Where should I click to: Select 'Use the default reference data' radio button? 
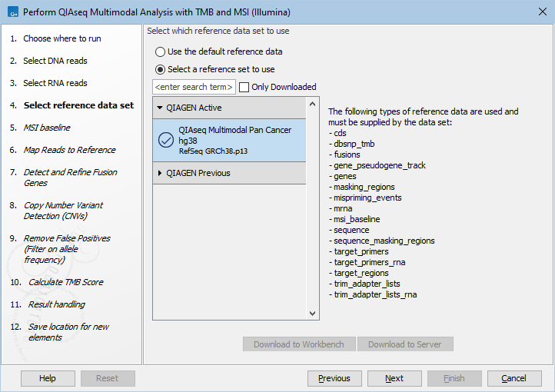(x=160, y=51)
